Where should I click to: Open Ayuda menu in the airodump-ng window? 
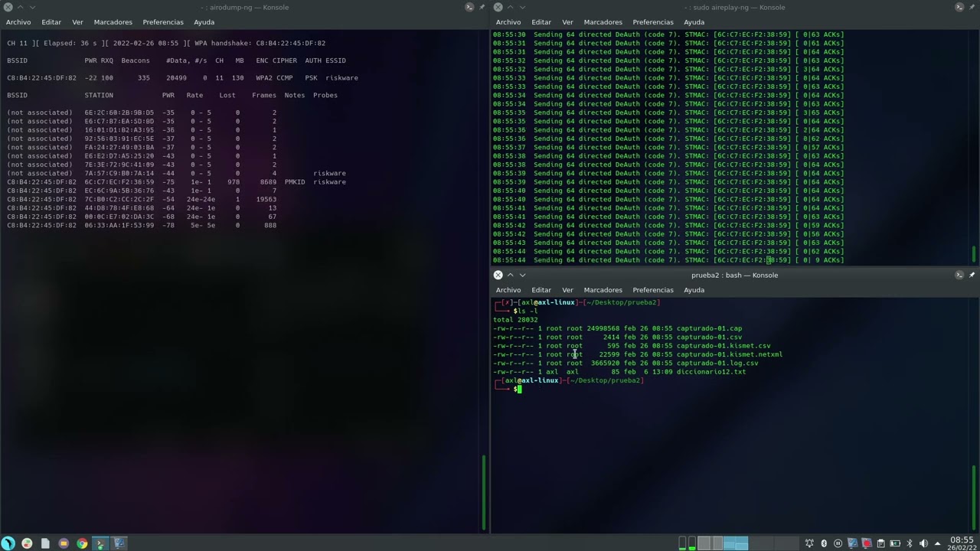204,22
